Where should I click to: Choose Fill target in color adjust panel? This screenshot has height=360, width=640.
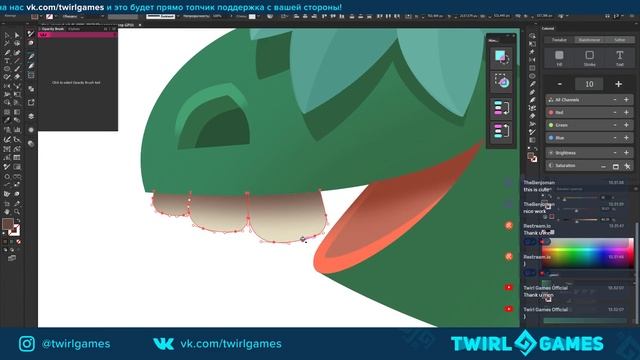[559, 58]
